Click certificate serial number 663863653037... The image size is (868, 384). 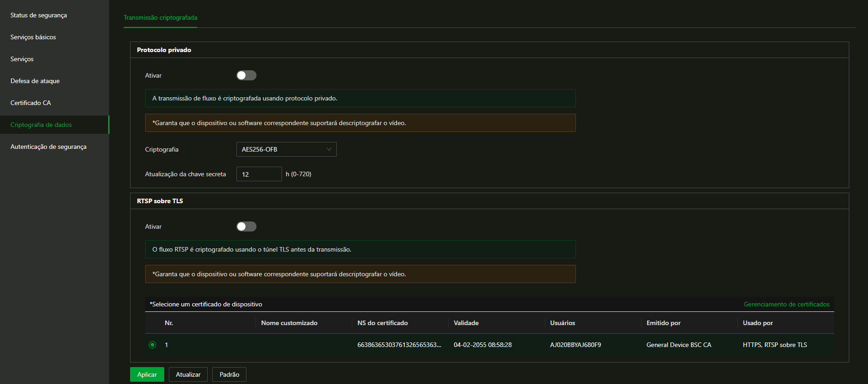[x=399, y=345]
